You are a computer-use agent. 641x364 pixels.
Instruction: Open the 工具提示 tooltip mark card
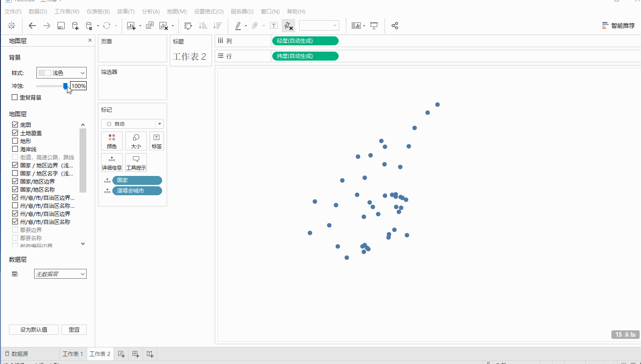coord(136,162)
